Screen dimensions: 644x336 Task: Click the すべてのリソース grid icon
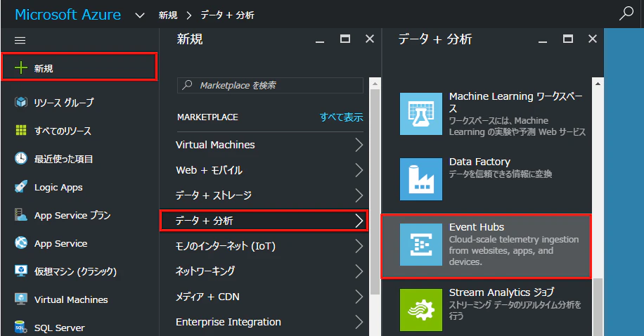[x=21, y=130]
